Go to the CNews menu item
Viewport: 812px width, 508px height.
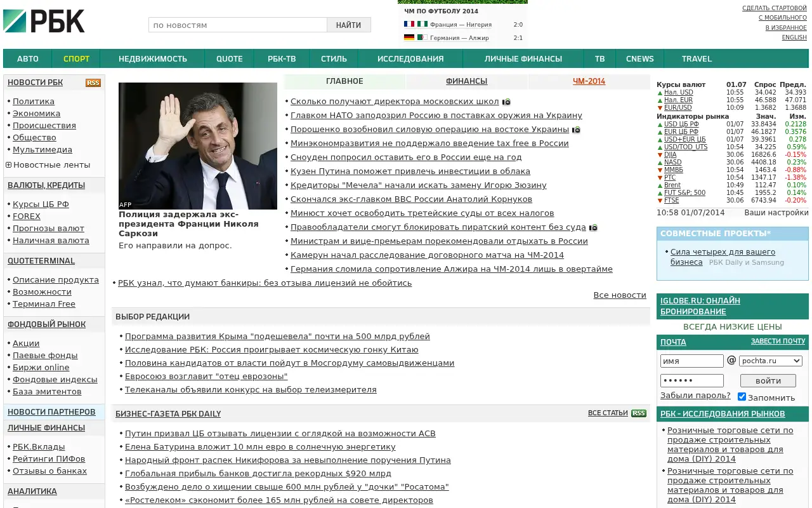[x=639, y=58]
